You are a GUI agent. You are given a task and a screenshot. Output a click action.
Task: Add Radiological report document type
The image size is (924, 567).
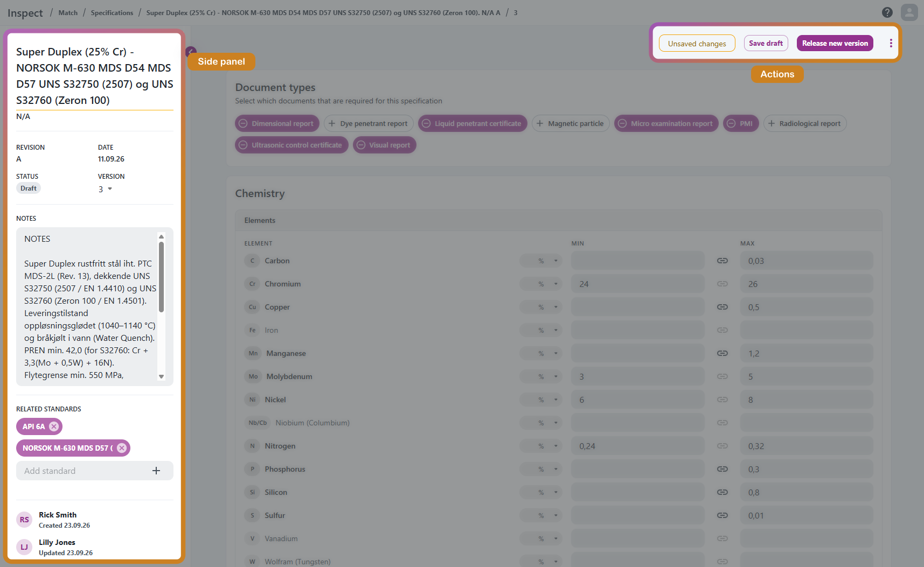[x=805, y=123]
